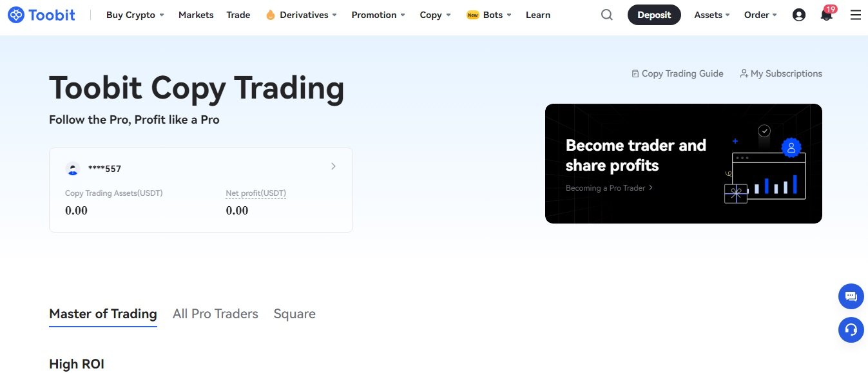The image size is (868, 373).
Task: Click the headset support icon
Action: (x=851, y=330)
